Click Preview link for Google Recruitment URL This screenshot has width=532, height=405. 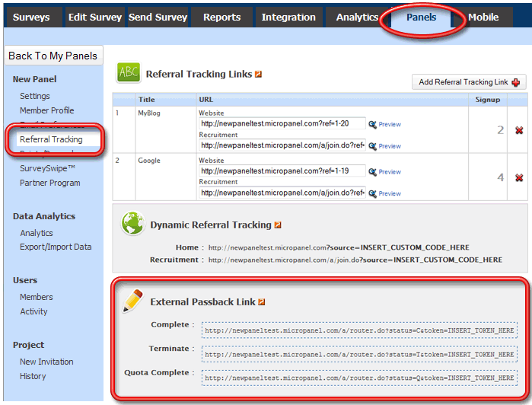click(390, 194)
